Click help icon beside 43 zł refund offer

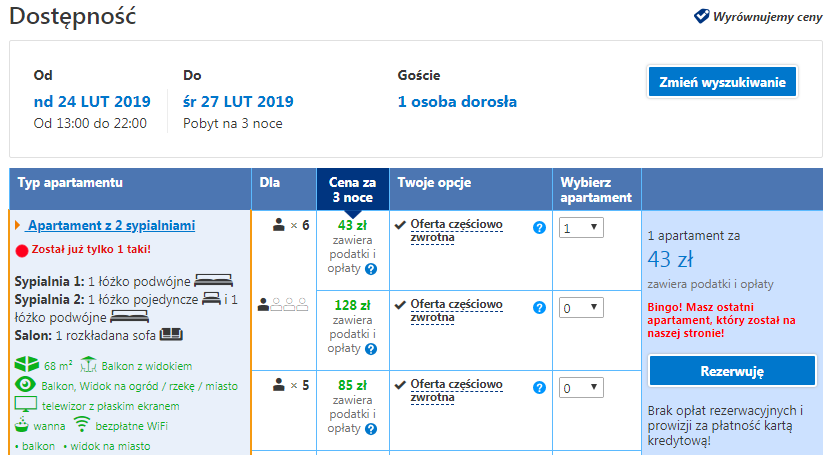pos(539,228)
